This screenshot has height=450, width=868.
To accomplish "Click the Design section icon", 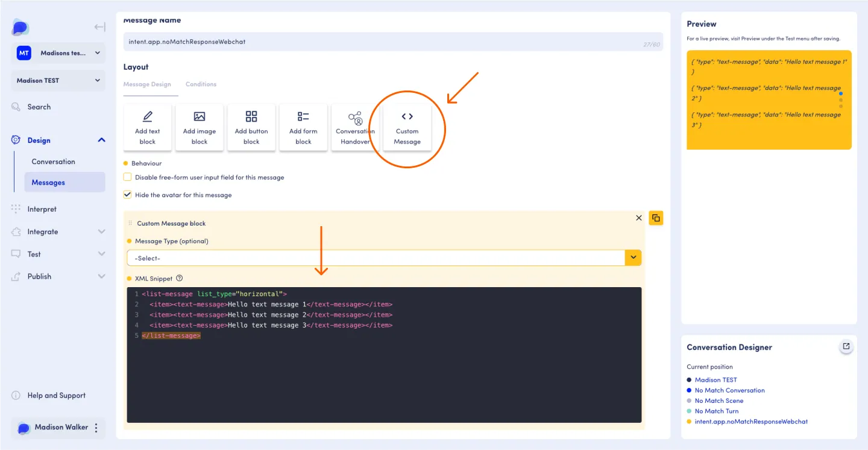I will [x=16, y=140].
